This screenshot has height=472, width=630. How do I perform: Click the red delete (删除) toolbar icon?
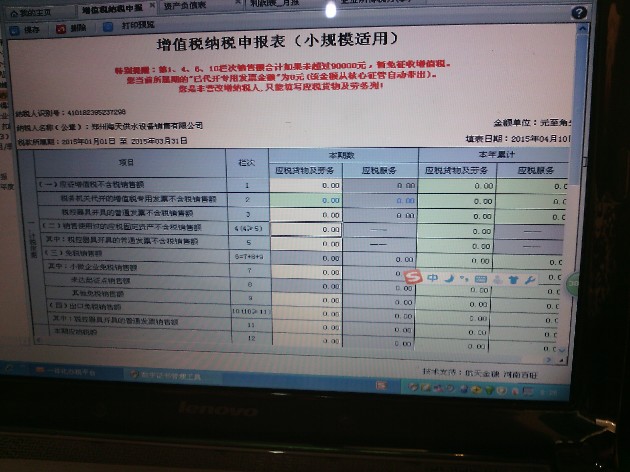point(61,29)
